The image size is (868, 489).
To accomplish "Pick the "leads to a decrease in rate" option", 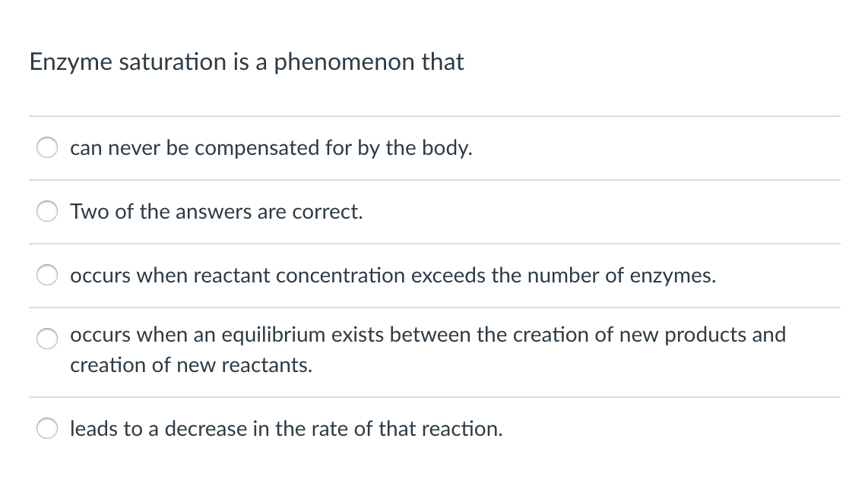I will [x=46, y=428].
